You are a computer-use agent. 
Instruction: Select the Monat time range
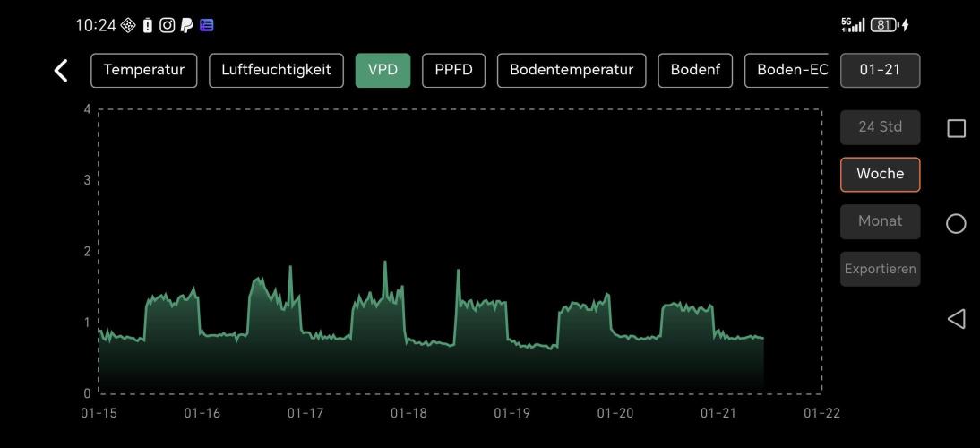880,221
